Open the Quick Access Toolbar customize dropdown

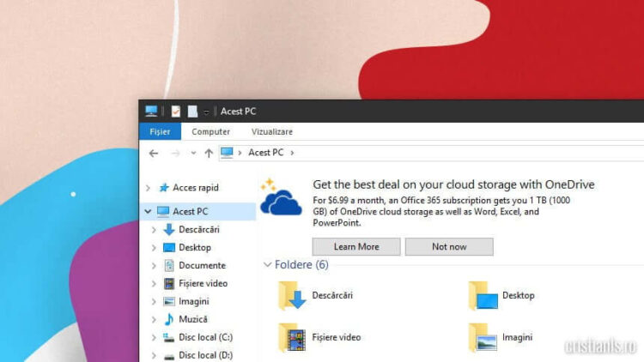[x=206, y=112]
